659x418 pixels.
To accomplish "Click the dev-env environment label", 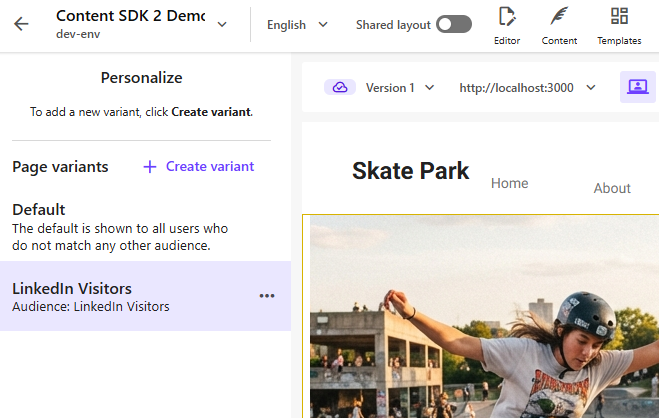I will [78, 34].
